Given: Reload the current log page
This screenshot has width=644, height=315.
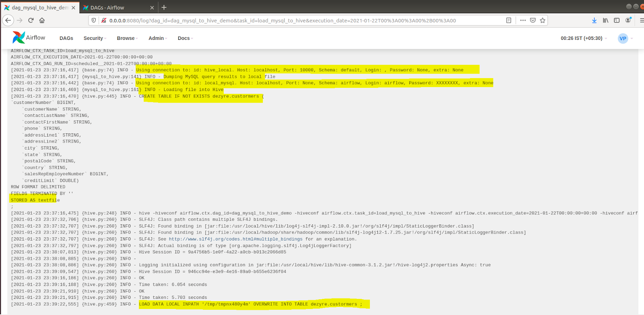Looking at the screenshot, I should click(x=31, y=20).
